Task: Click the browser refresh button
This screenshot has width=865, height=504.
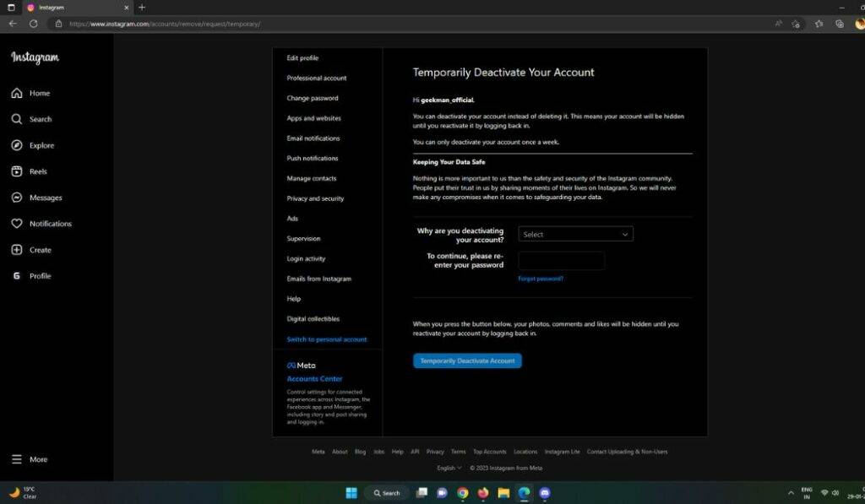Action: point(34,24)
